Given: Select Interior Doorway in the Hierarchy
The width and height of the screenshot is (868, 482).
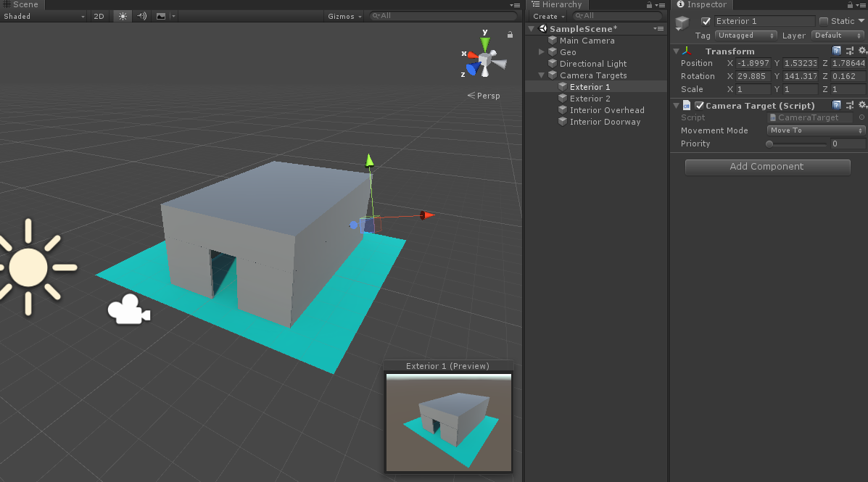Looking at the screenshot, I should click(605, 122).
